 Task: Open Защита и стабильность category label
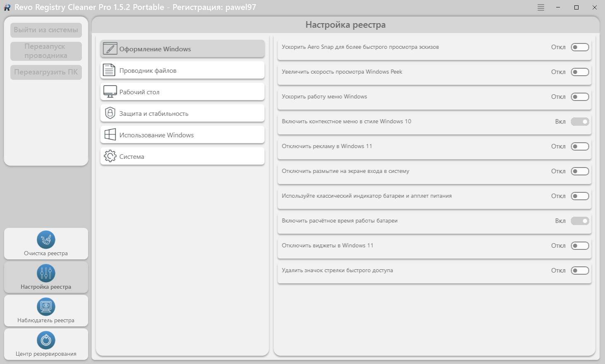[154, 114]
